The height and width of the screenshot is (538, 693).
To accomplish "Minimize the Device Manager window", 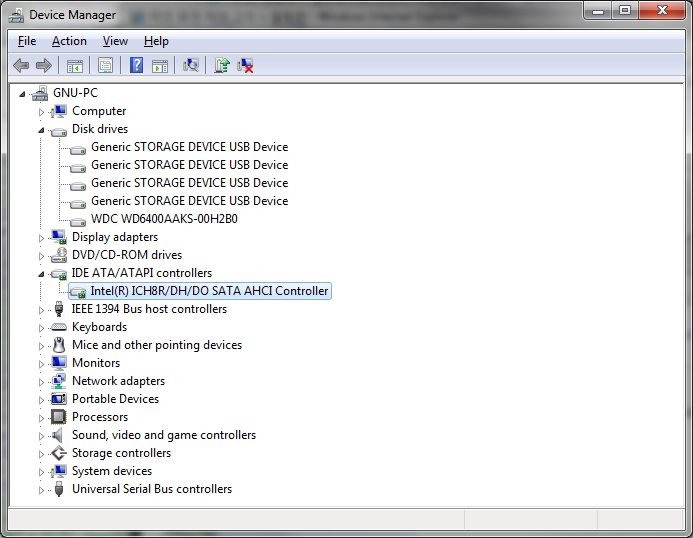I will (598, 11).
